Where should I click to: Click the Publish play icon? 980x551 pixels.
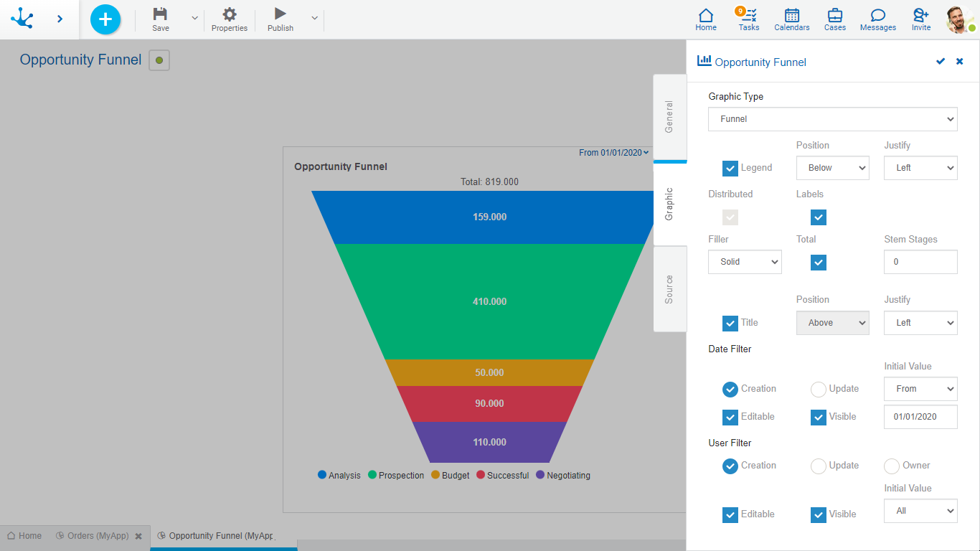click(x=281, y=14)
